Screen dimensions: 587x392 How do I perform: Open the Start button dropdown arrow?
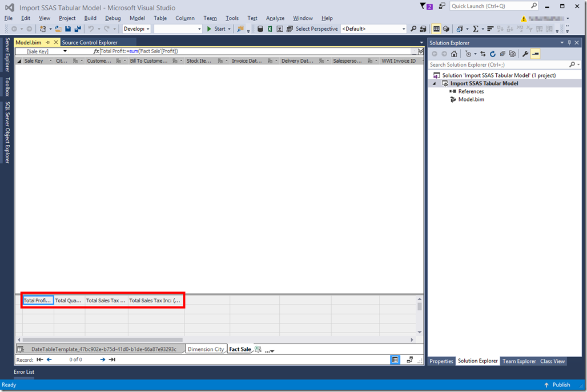(x=229, y=29)
